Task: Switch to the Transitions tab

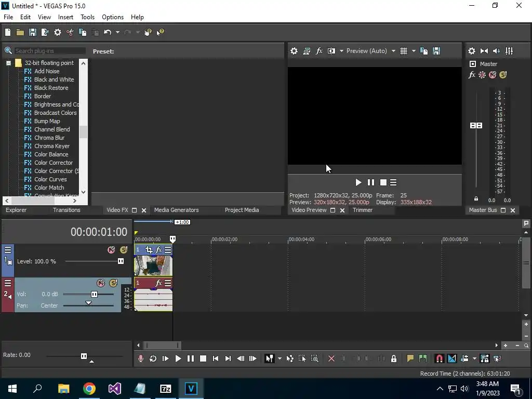Action: [x=66, y=210]
